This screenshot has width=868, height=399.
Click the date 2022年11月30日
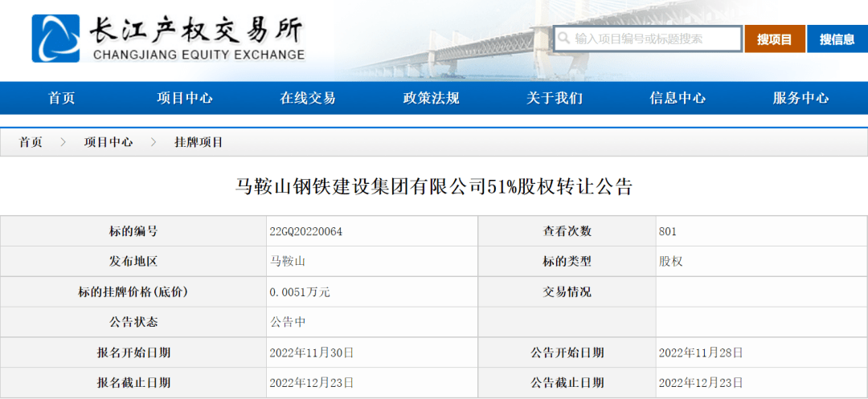(312, 352)
